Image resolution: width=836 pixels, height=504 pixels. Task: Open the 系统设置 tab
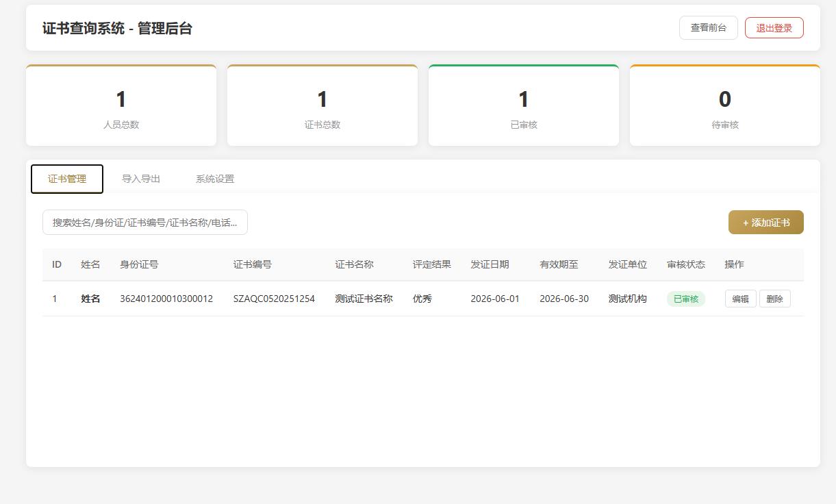[215, 179]
